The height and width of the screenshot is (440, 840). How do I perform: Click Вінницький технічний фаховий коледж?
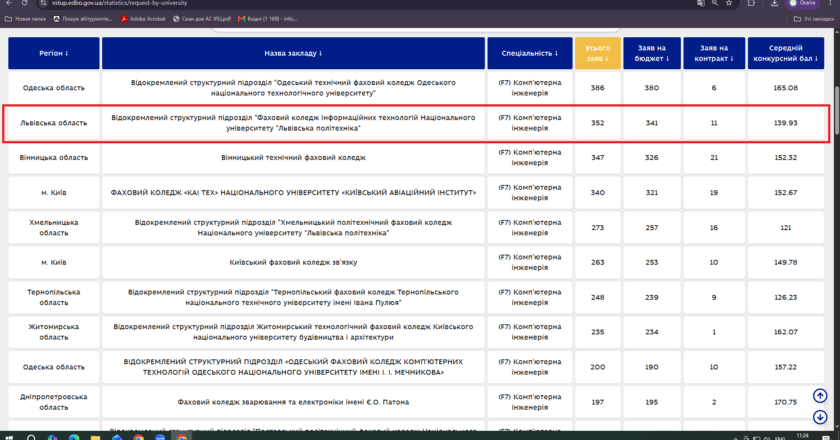(293, 158)
